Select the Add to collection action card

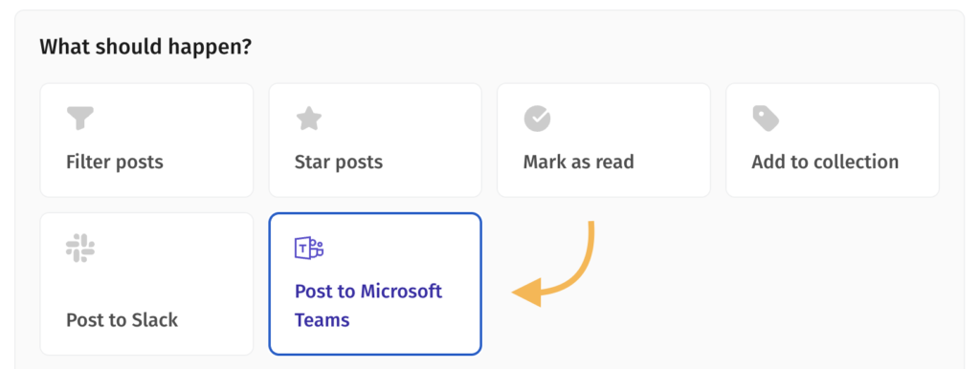point(833,140)
